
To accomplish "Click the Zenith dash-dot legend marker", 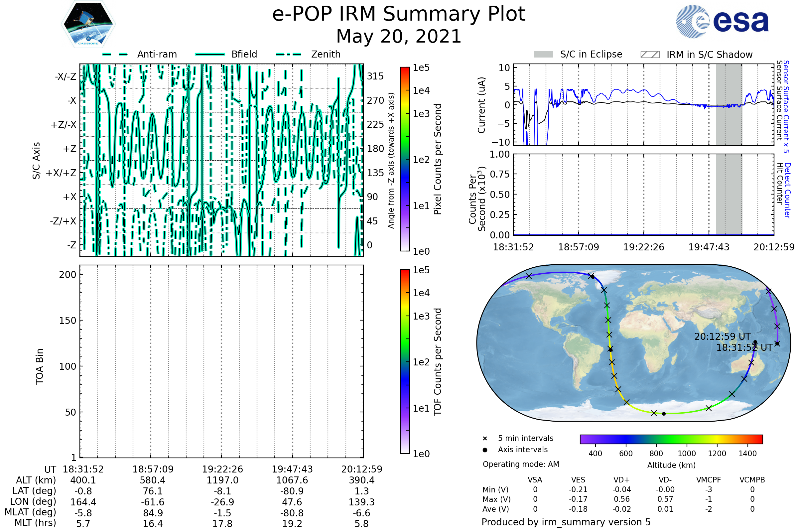I will point(288,54).
